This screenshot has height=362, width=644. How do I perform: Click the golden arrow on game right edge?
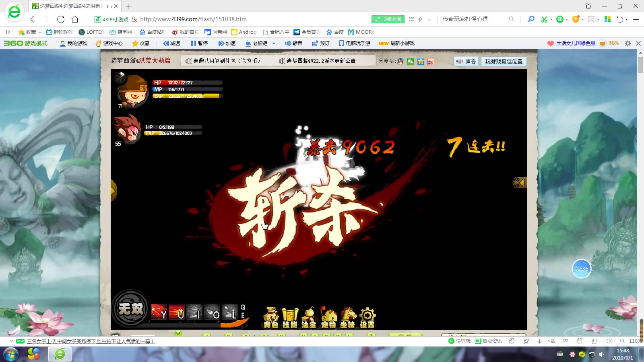[520, 183]
